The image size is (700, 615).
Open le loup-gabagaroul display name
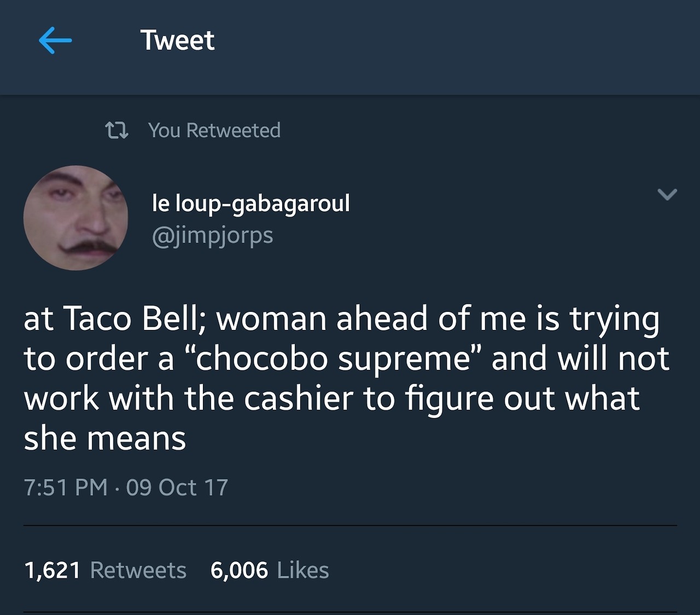(x=250, y=204)
